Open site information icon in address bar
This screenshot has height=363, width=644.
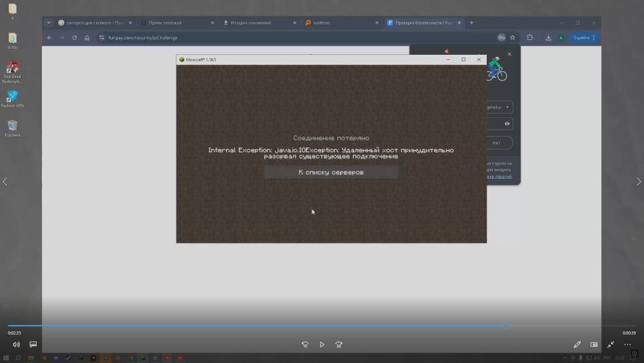pyautogui.click(x=102, y=37)
